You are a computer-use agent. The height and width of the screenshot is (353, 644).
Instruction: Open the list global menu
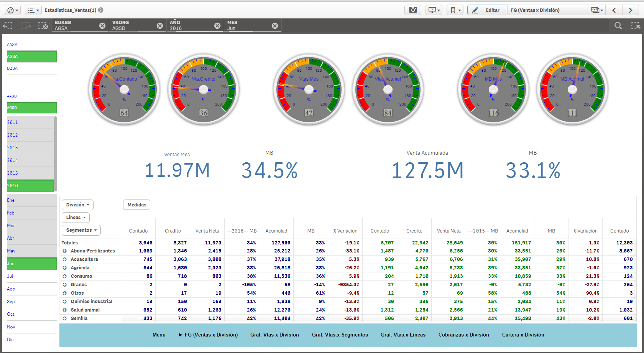click(x=33, y=10)
